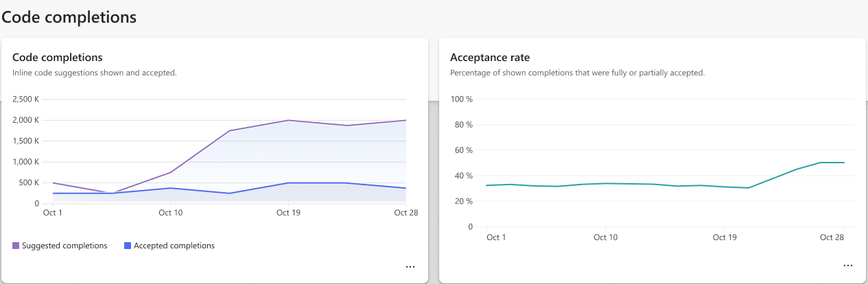The height and width of the screenshot is (284, 868).
Task: Click the Oct 19 label on completions chart
Action: click(x=288, y=213)
